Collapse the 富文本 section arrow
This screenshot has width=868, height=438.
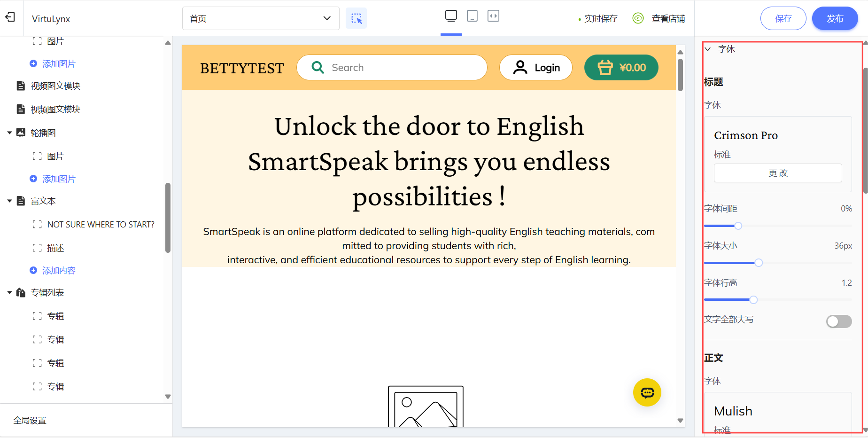tap(9, 201)
